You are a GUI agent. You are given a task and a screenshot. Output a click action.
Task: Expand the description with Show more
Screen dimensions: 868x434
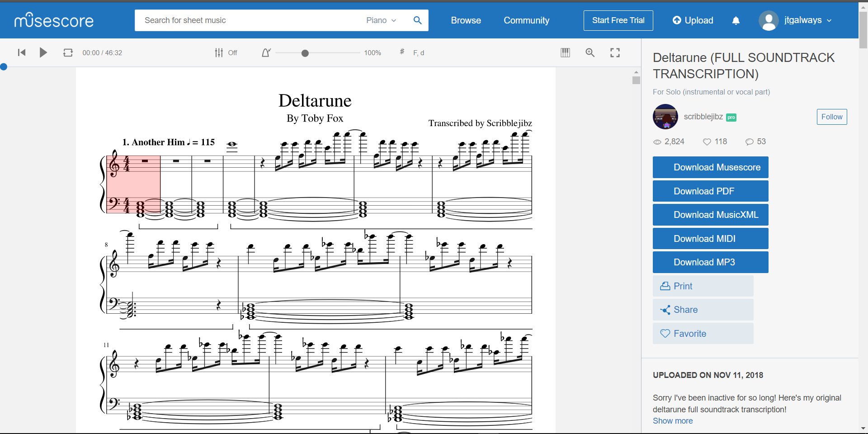point(673,421)
